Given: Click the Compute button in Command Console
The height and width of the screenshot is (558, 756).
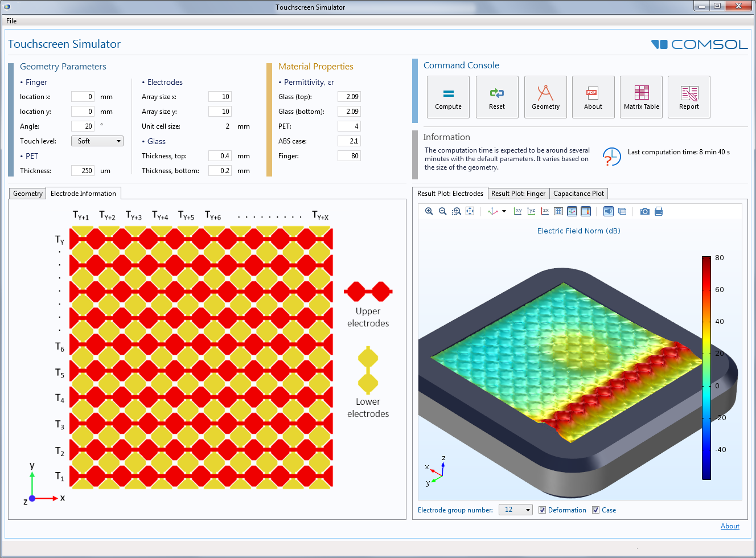Looking at the screenshot, I should click(448, 97).
